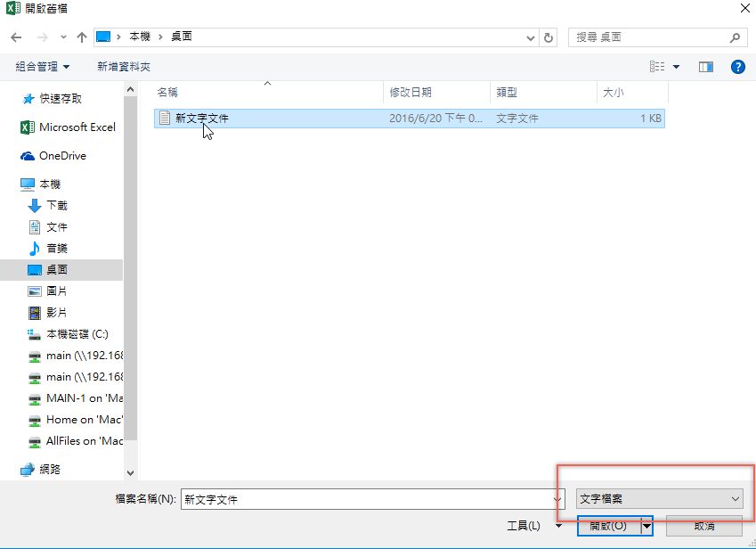This screenshot has width=756, height=549.
Task: Close the 開啟舊檔 dialog
Action: click(745, 8)
